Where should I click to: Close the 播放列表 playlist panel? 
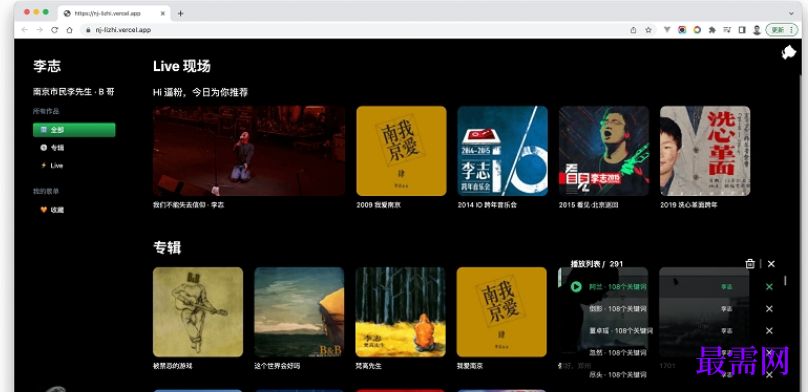tap(771, 264)
